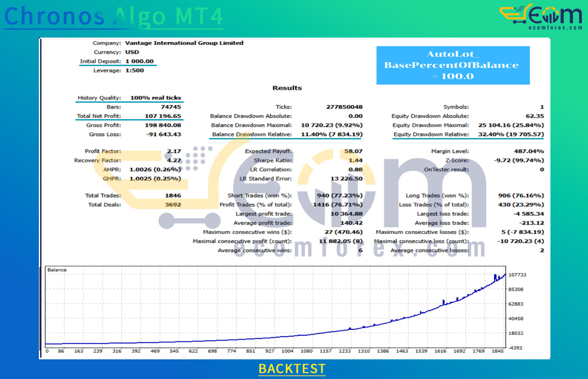This screenshot has height=379, width=588.
Task: Click the Symbols label
Action: [x=456, y=107]
